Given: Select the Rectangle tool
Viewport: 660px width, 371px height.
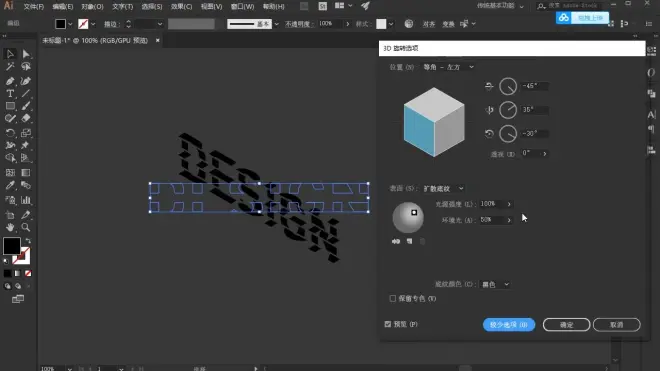Looking at the screenshot, I should (10, 106).
